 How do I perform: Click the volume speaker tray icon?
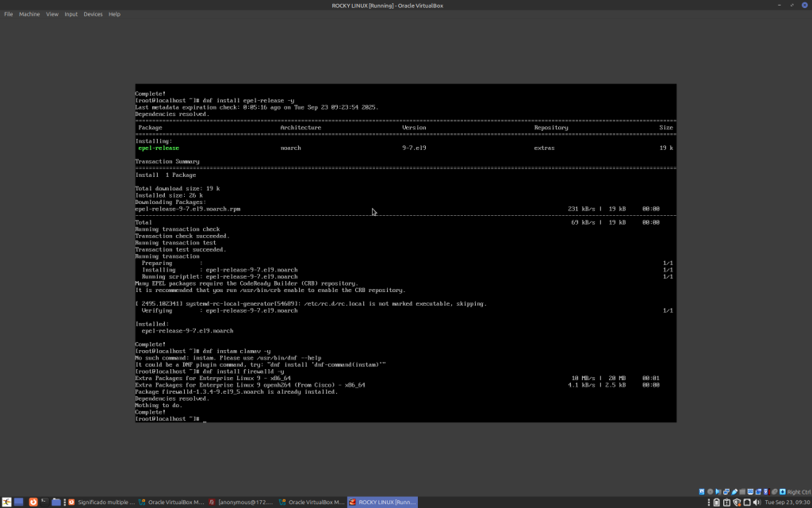[757, 502]
